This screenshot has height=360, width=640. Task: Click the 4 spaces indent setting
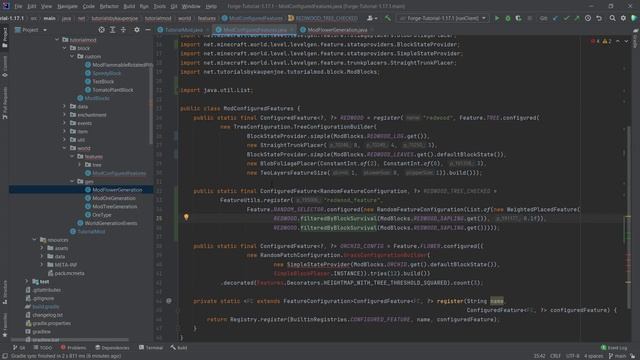click(x=593, y=356)
